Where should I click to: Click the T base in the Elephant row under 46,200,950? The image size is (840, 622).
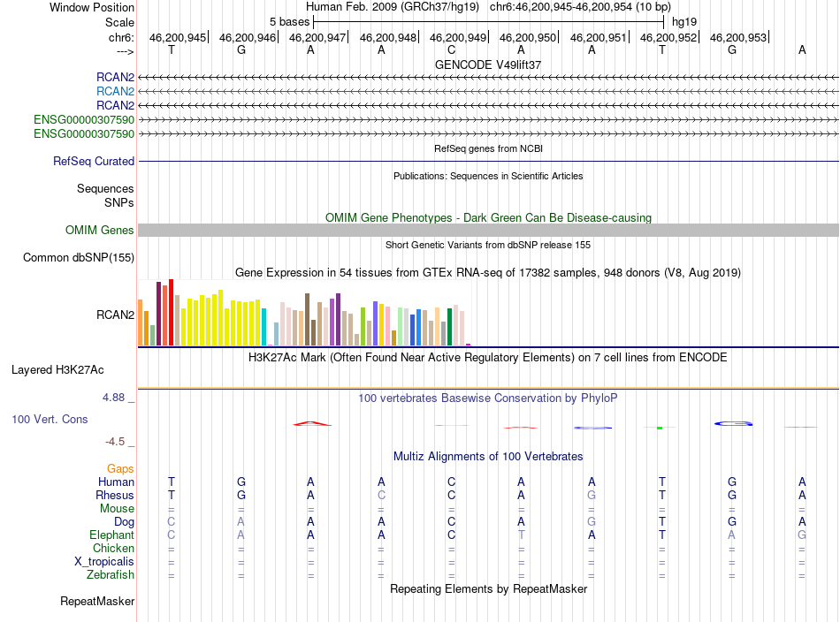(522, 535)
